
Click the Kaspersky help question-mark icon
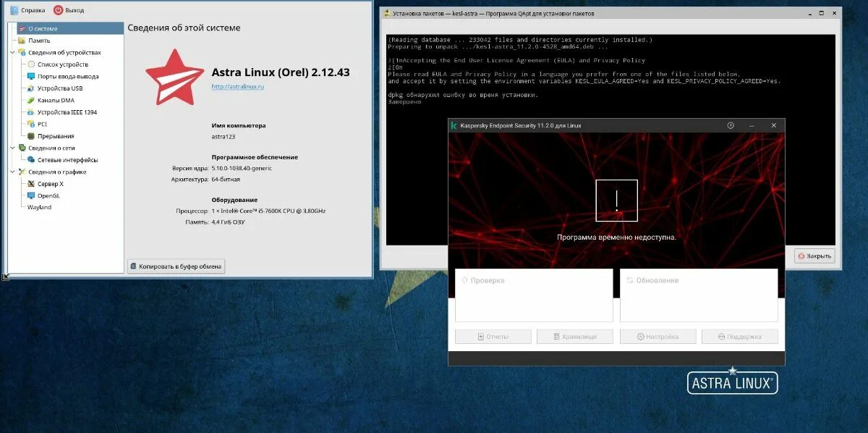click(731, 125)
